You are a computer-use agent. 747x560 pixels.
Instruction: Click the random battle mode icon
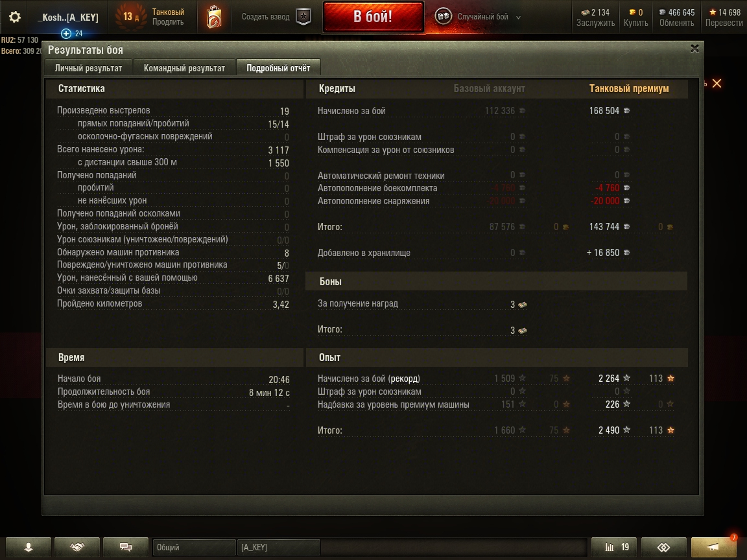coord(443,17)
